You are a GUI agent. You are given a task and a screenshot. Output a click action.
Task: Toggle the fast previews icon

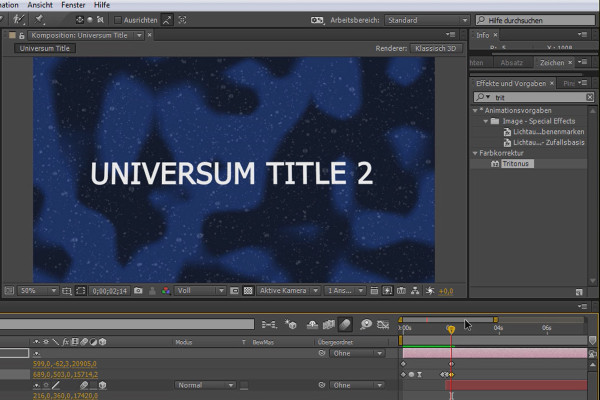pyautogui.click(x=387, y=291)
